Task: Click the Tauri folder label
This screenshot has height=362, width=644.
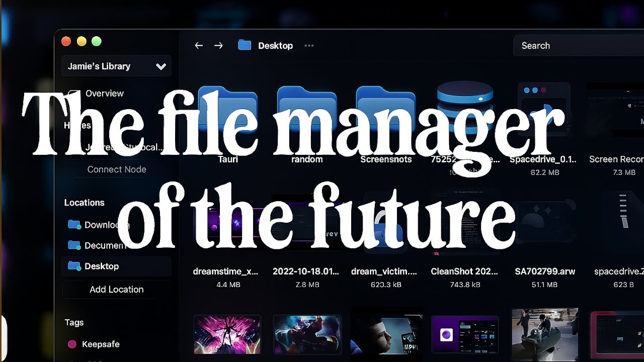Action: pos(228,159)
